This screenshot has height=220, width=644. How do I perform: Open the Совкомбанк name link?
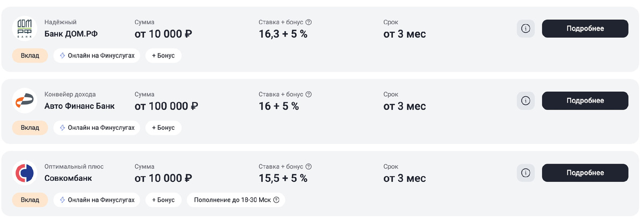pyautogui.click(x=68, y=178)
